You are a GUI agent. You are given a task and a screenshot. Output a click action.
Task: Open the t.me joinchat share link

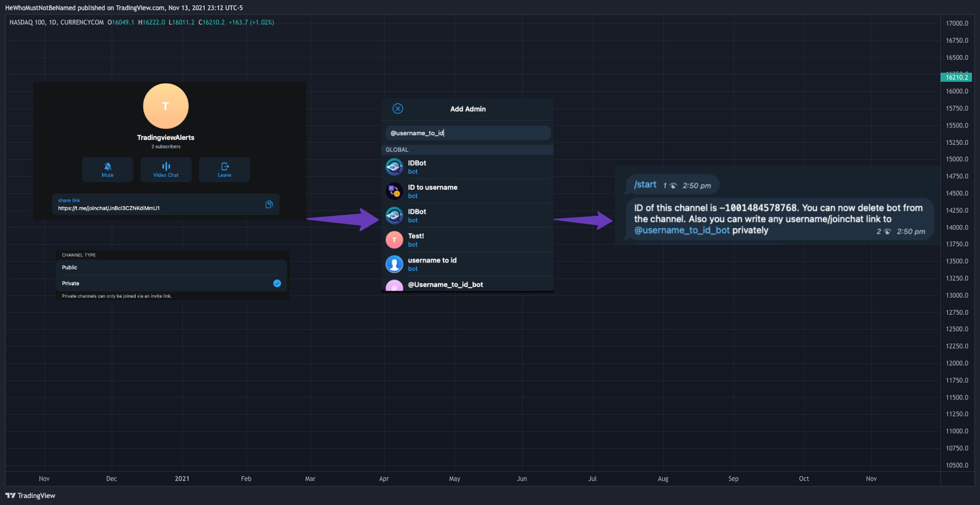coord(109,208)
